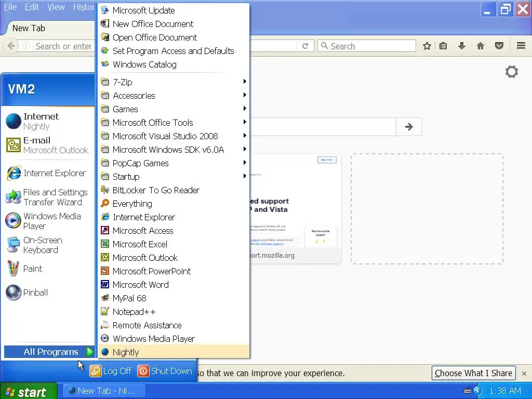This screenshot has height=399, width=532.
Task: Click Open Office Document icon
Action: point(105,37)
